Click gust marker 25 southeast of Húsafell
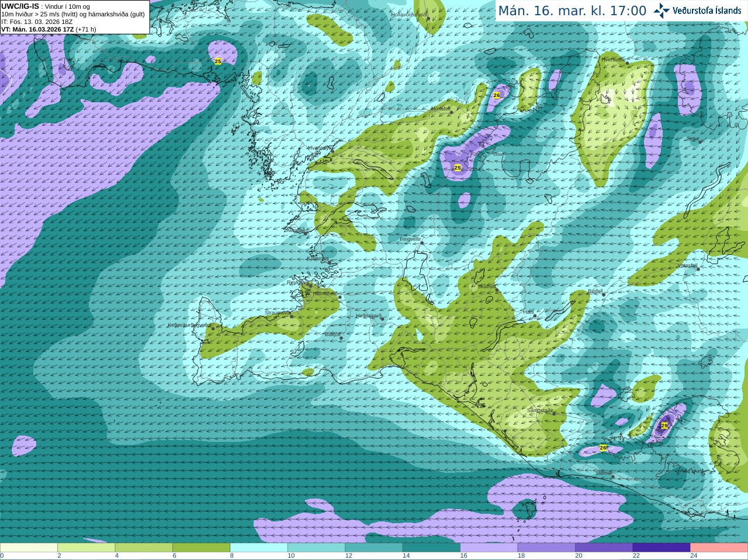 tap(458, 168)
